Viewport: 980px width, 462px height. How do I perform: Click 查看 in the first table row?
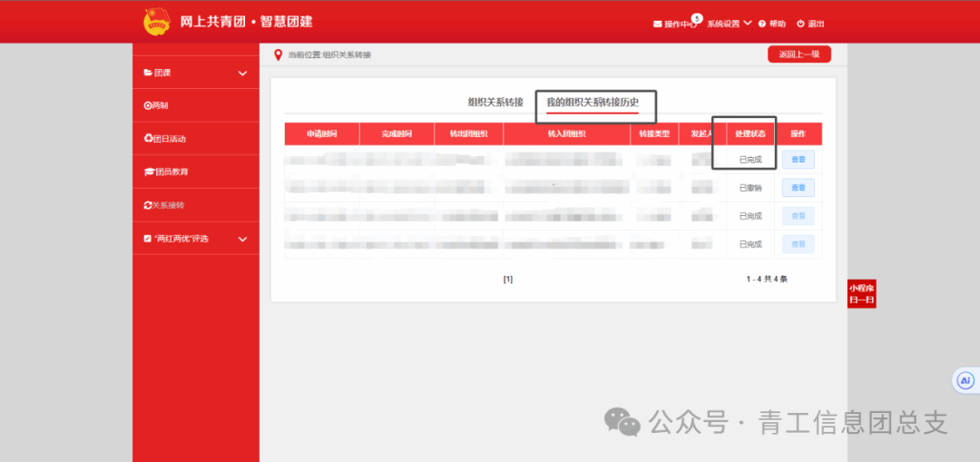tap(798, 160)
